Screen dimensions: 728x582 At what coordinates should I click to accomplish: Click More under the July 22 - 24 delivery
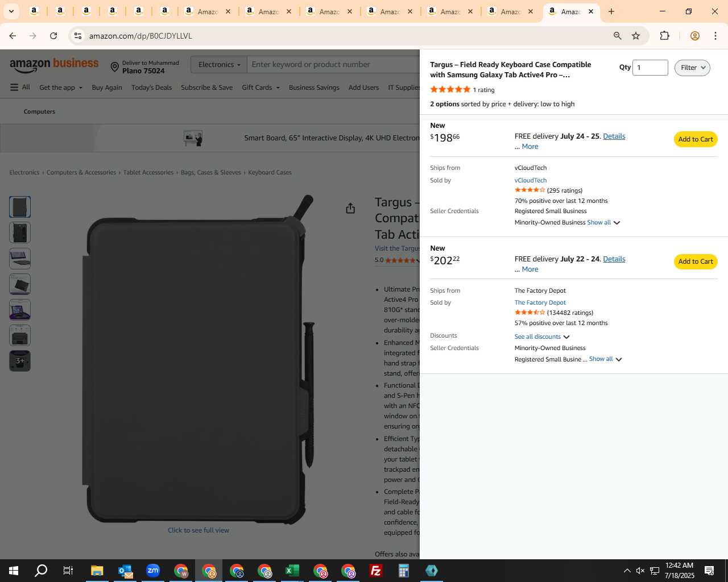pyautogui.click(x=530, y=269)
